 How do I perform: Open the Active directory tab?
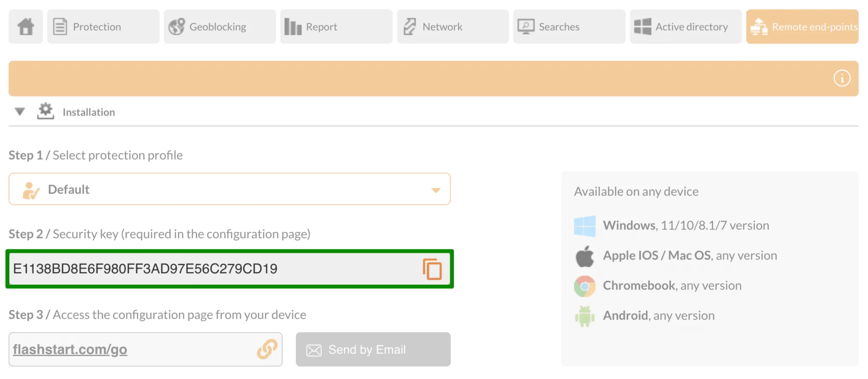pyautogui.click(x=686, y=27)
